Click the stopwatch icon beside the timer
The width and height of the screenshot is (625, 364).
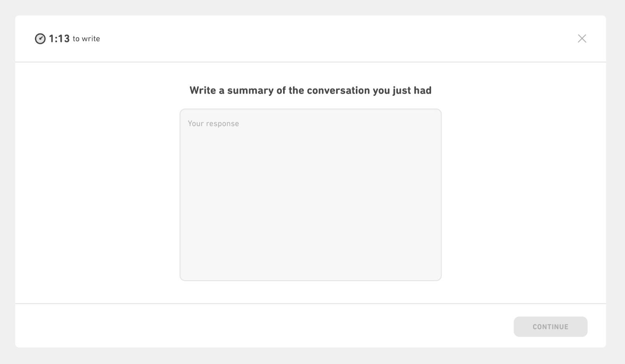40,39
